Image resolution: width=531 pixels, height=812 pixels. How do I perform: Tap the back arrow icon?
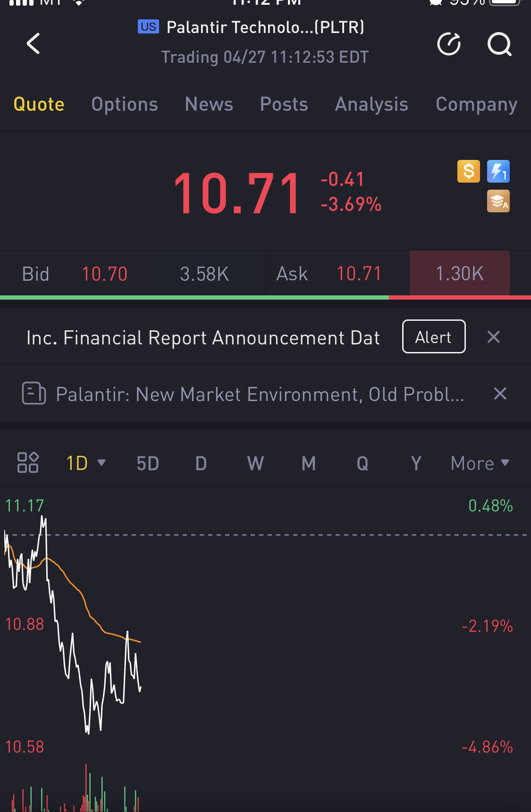[34, 44]
